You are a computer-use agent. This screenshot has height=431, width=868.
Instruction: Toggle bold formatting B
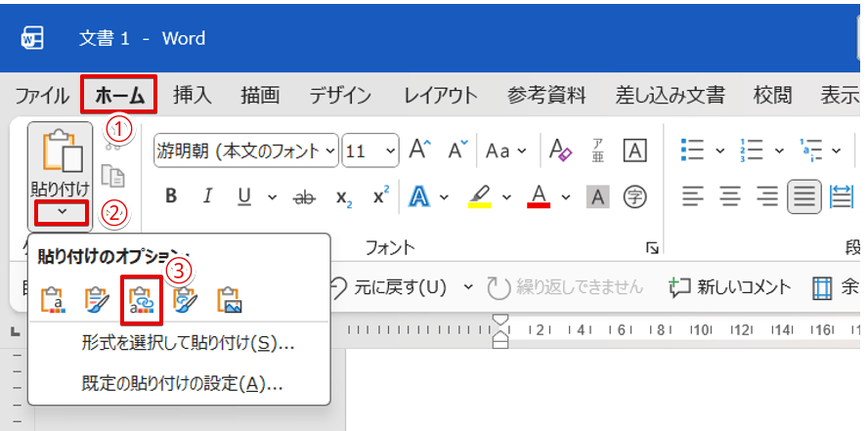click(x=171, y=195)
